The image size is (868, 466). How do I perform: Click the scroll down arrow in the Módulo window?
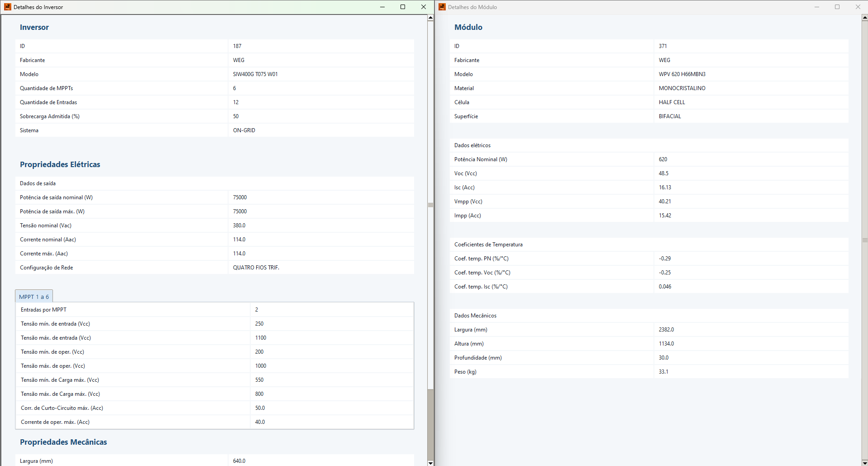[865, 463]
